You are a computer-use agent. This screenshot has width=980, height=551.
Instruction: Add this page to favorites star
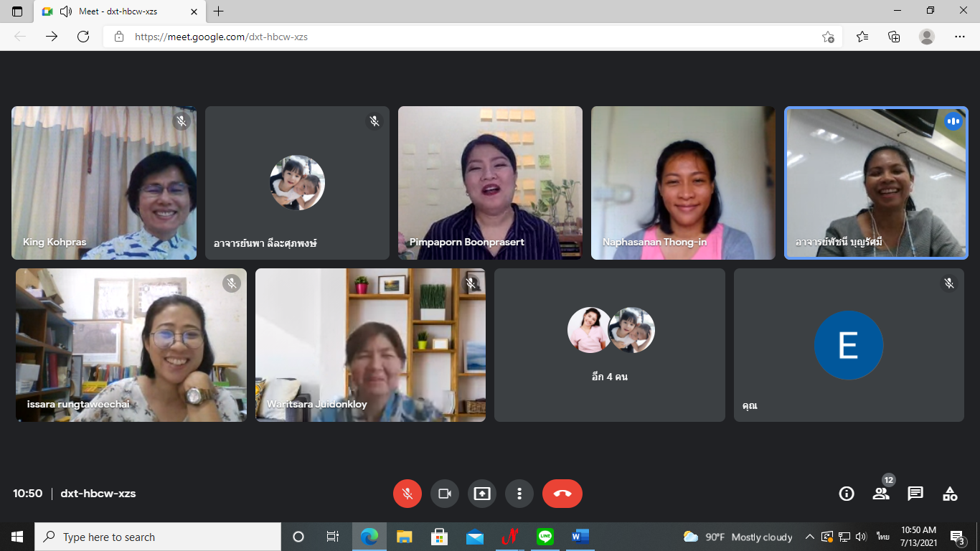828,37
